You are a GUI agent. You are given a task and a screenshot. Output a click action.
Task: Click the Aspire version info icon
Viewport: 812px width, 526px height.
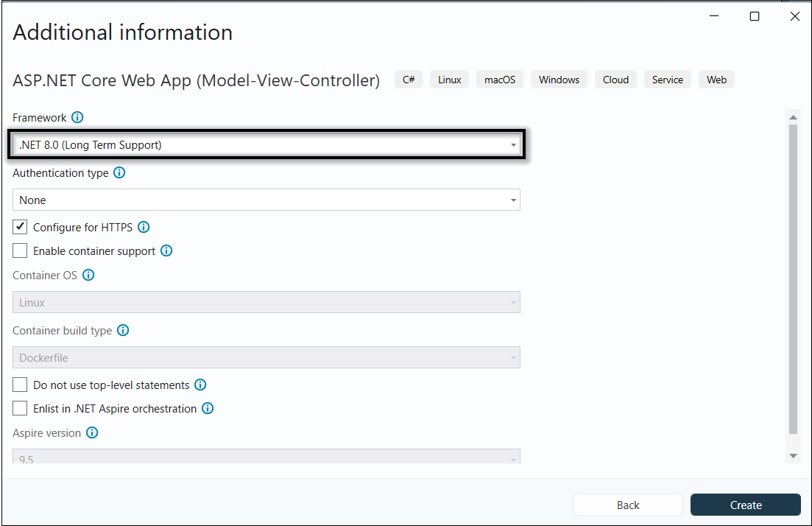pyautogui.click(x=92, y=432)
